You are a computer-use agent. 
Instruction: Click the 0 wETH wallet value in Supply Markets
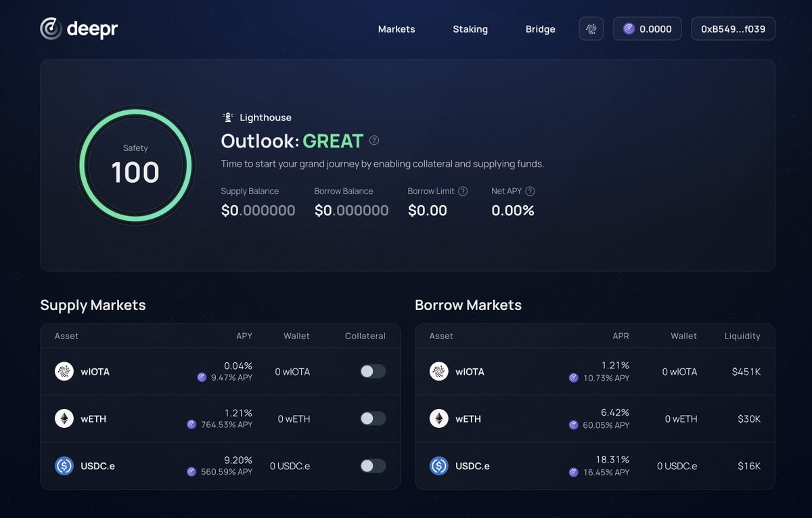(294, 419)
